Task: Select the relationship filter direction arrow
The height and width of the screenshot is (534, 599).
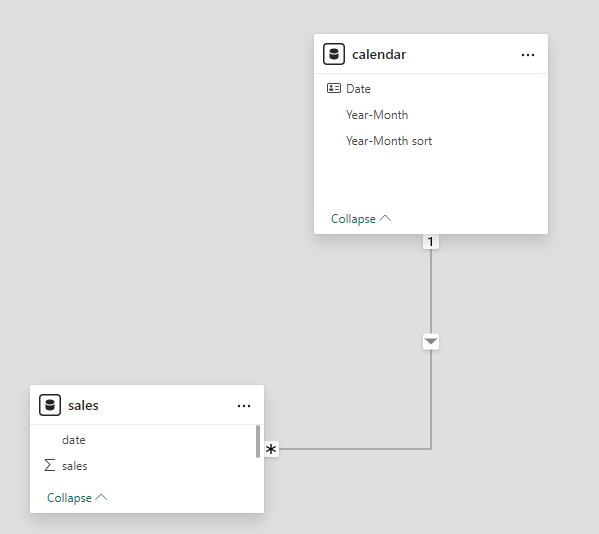Action: click(x=431, y=341)
